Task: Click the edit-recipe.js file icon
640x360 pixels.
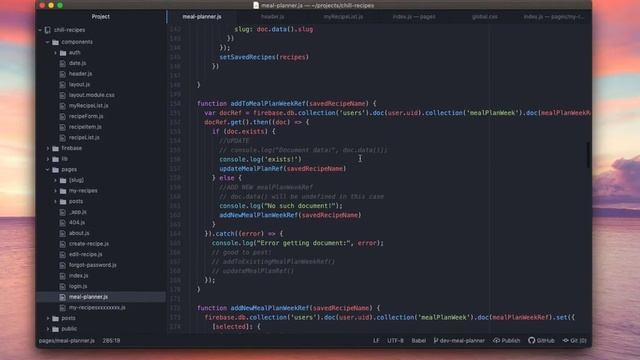Action: [x=62, y=255]
